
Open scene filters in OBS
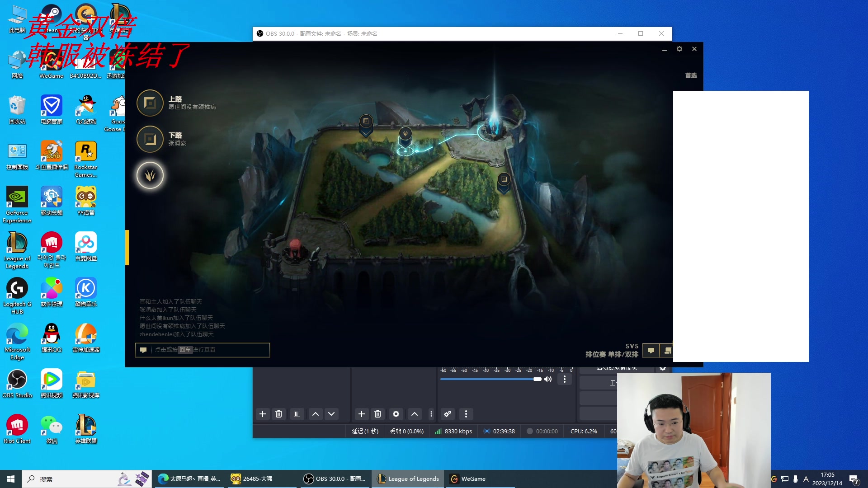pyautogui.click(x=297, y=414)
